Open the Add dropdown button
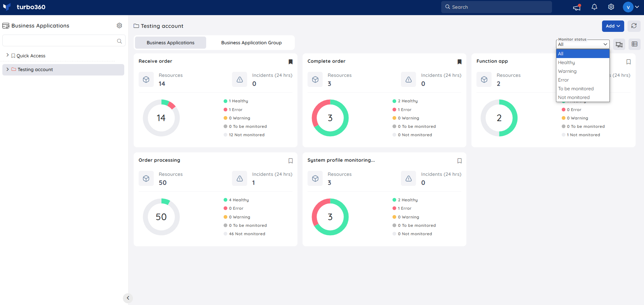 point(613,26)
